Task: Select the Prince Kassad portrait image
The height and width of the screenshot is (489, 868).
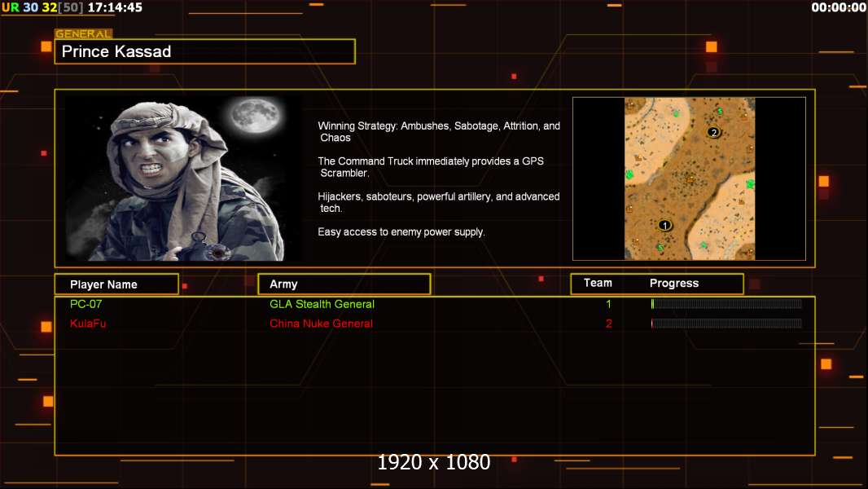Action: point(183,178)
